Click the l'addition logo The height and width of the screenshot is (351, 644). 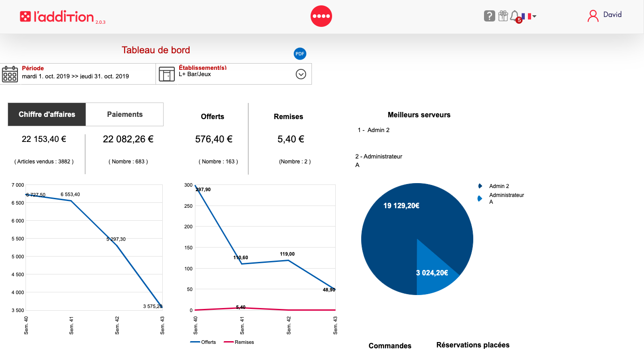point(56,17)
